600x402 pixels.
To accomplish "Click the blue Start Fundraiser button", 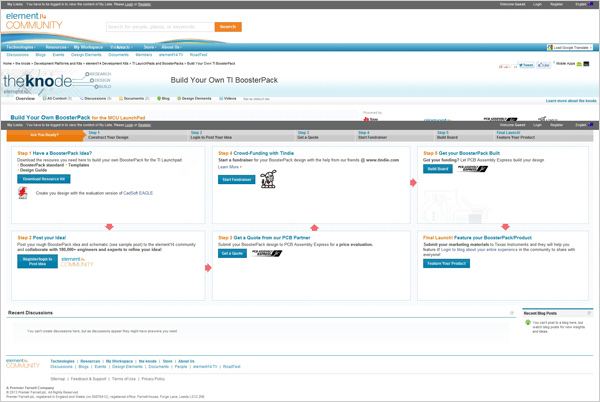I will 236,179.
